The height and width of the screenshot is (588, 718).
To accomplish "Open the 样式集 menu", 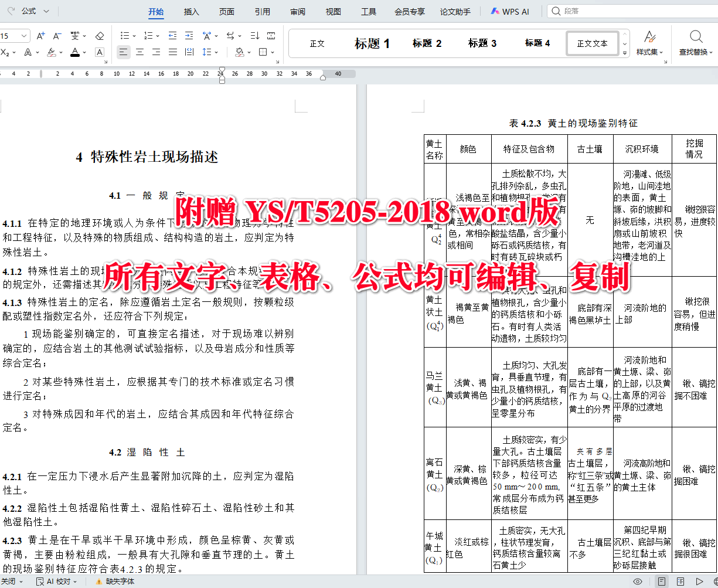I will click(650, 43).
